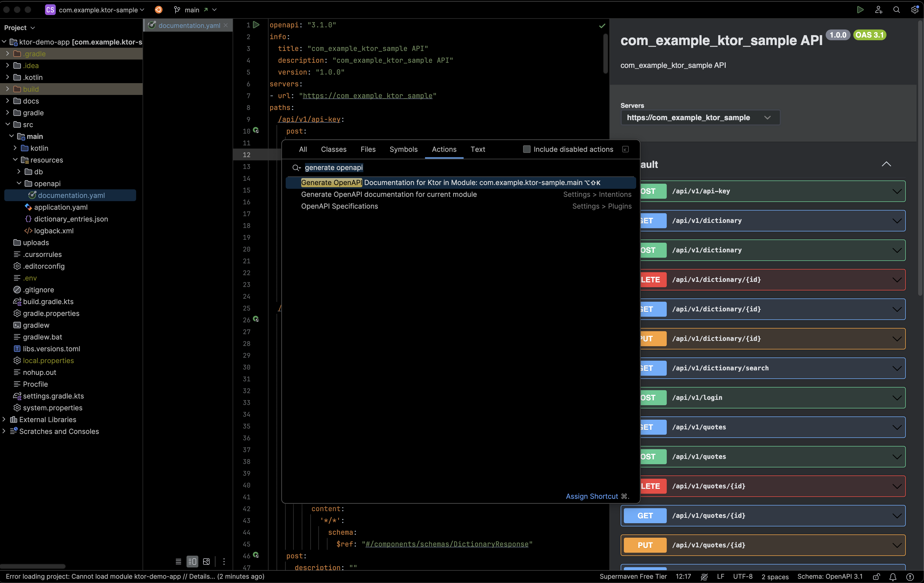The width and height of the screenshot is (924, 583).
Task: Open notifications bell in the status bar
Action: tap(893, 577)
